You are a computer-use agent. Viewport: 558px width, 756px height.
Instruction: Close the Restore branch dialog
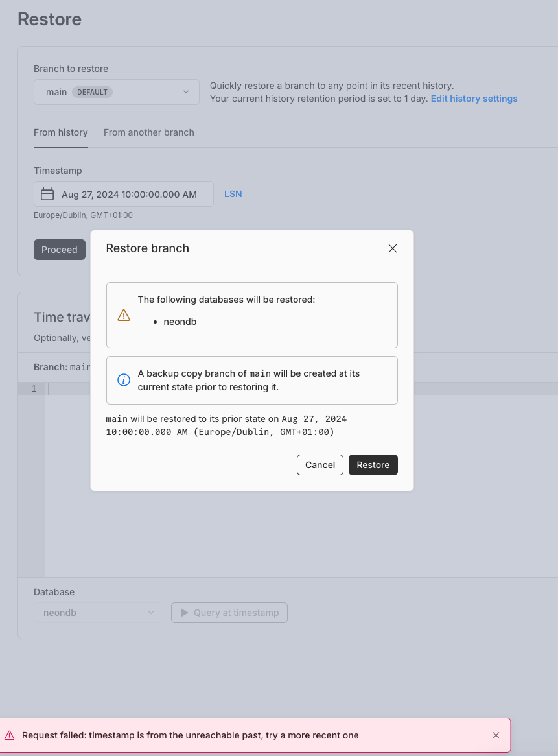coord(392,248)
